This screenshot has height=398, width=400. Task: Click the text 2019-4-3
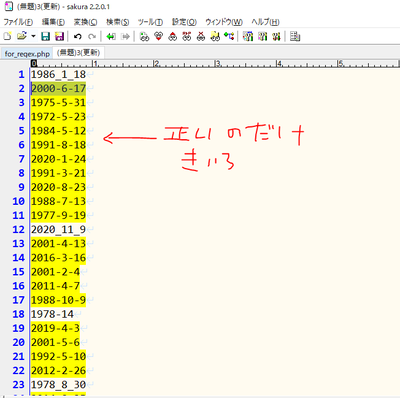[x=55, y=328]
